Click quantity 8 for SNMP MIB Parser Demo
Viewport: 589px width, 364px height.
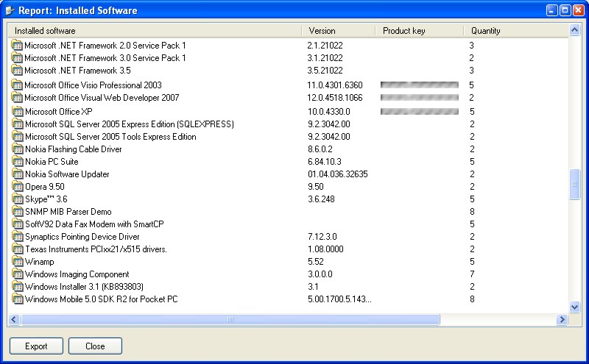(472, 212)
